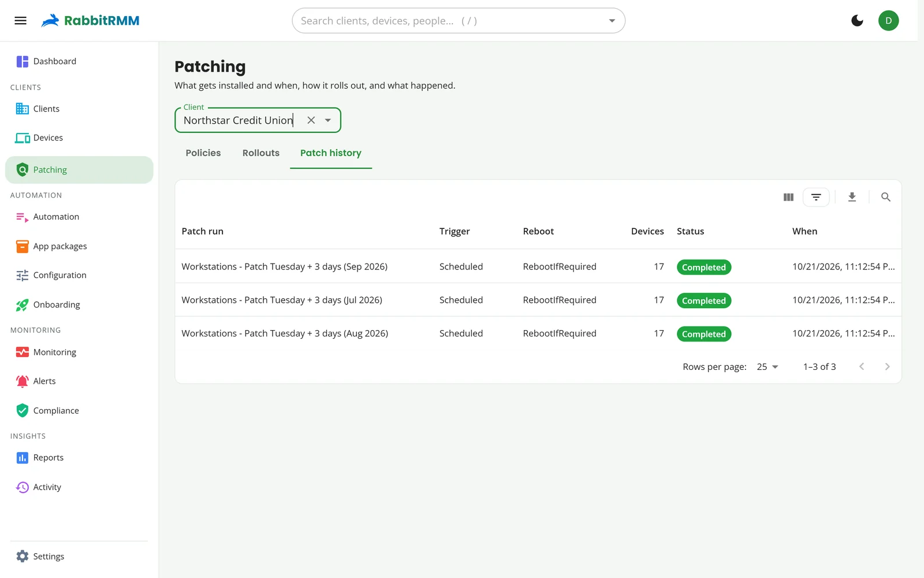Show columns selector in table toolbar
This screenshot has width=924, height=578.
tap(788, 197)
